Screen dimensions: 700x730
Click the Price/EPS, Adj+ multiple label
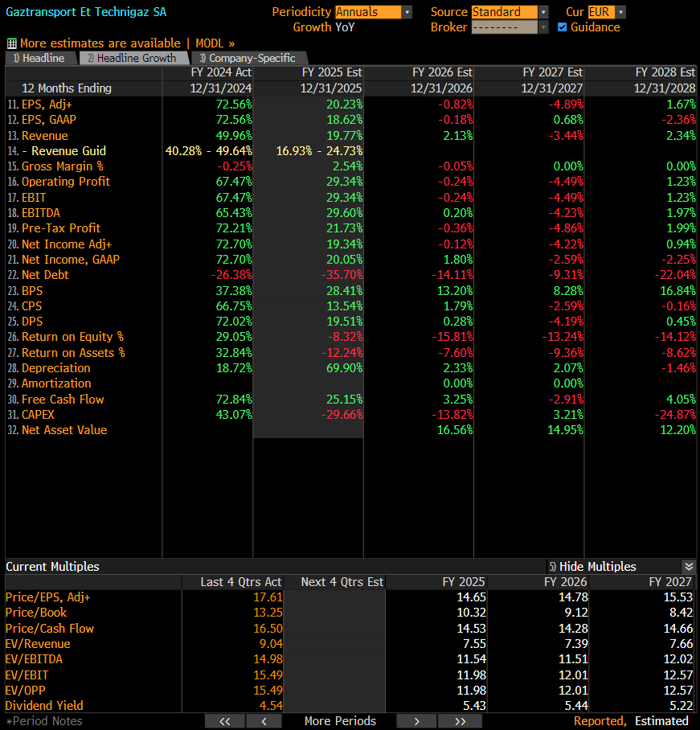[47, 597]
